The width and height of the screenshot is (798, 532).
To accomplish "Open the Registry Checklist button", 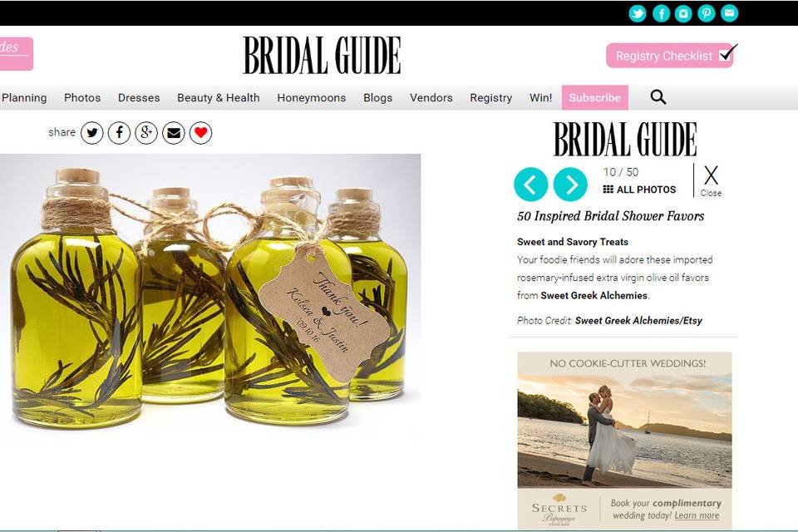I will (670, 56).
